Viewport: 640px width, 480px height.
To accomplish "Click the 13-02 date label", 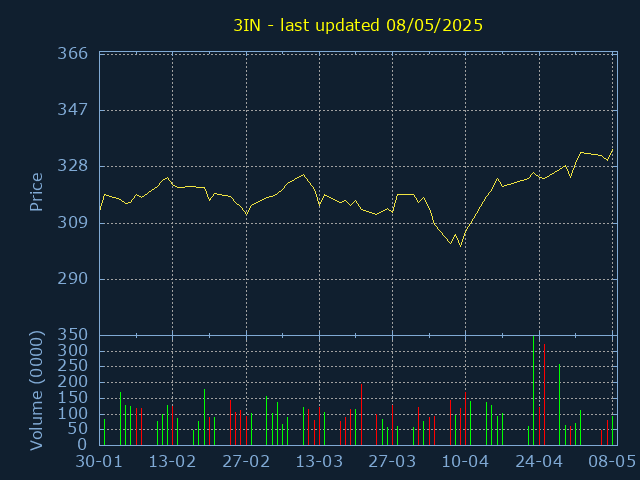I will tap(172, 462).
